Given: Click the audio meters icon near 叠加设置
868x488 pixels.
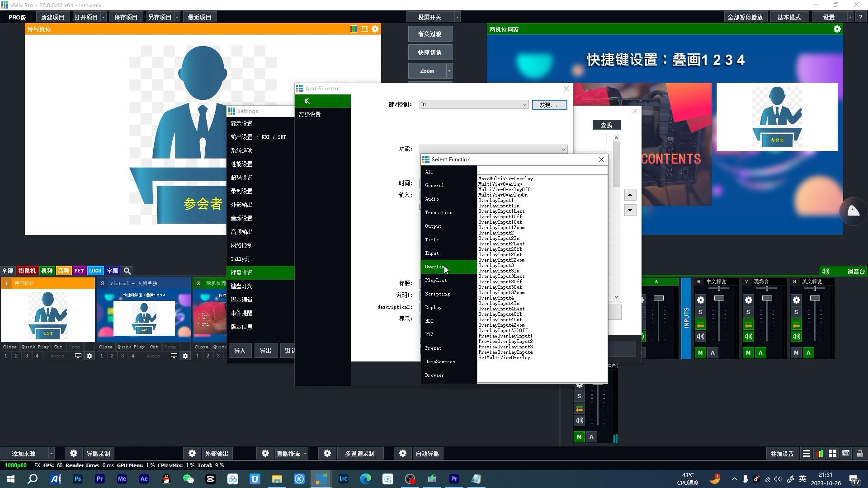Looking at the screenshot, I should pyautogui.click(x=820, y=453).
